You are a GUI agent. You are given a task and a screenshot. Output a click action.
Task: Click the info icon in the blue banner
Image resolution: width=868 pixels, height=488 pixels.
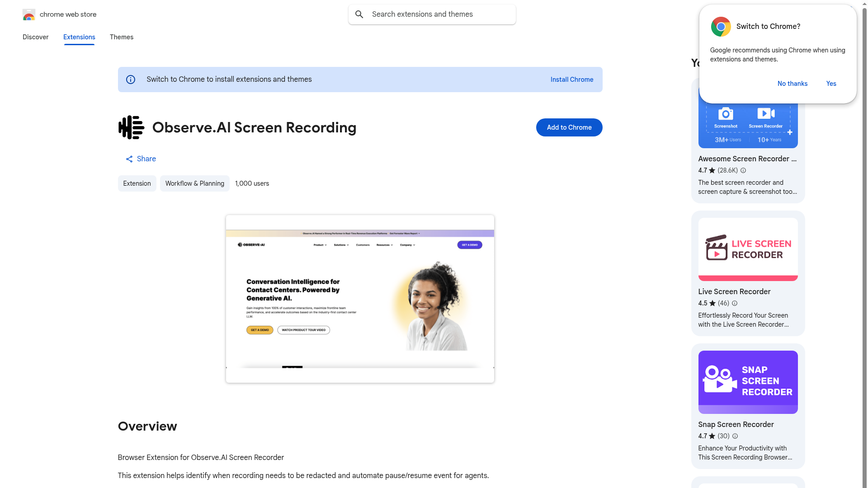pos(131,80)
